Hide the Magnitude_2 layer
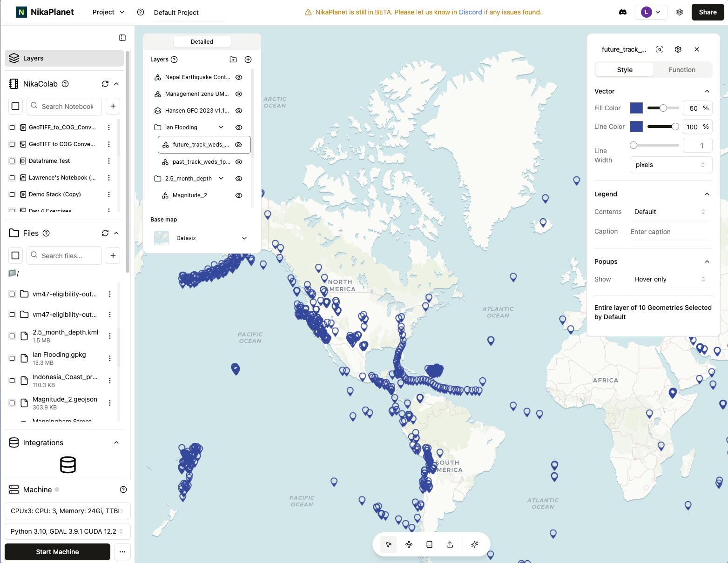The width and height of the screenshot is (728, 563). pos(239,195)
